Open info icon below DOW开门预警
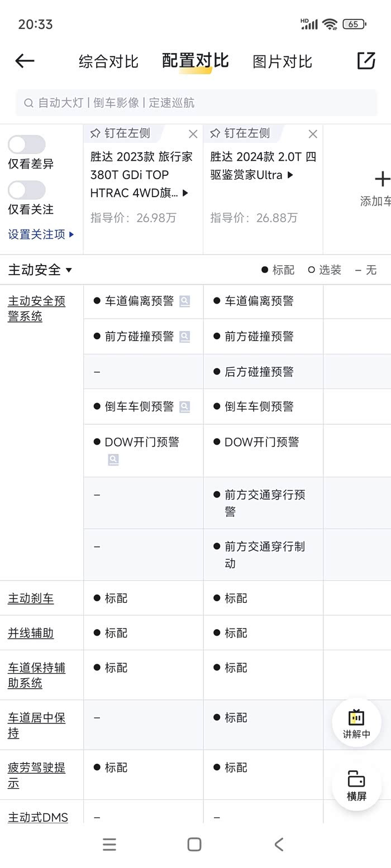The width and height of the screenshot is (391, 868). pyautogui.click(x=113, y=459)
